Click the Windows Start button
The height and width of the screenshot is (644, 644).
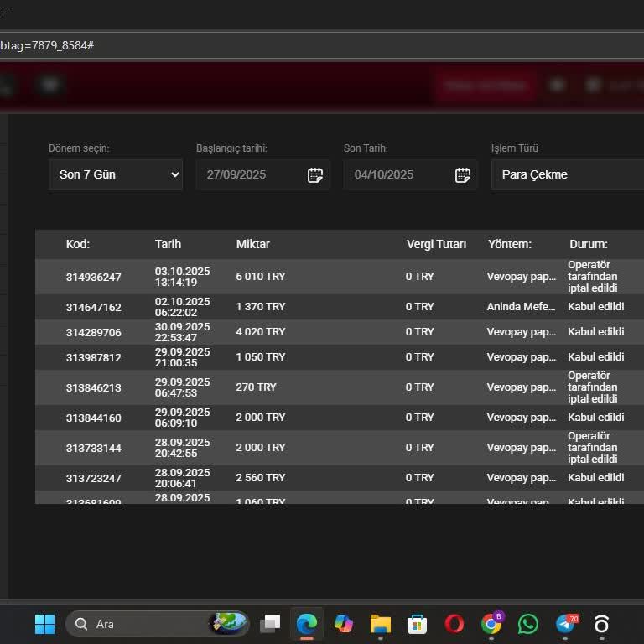pyautogui.click(x=44, y=624)
